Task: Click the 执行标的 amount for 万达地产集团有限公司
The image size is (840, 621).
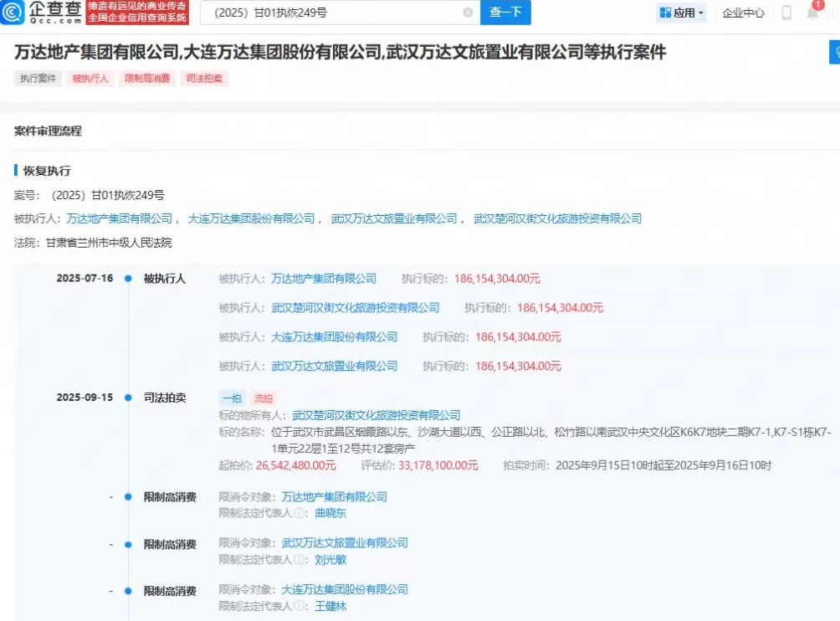Action: coord(497,279)
